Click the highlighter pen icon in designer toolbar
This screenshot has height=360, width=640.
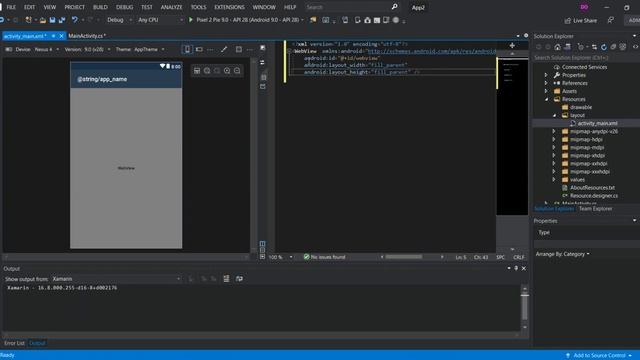224,49
